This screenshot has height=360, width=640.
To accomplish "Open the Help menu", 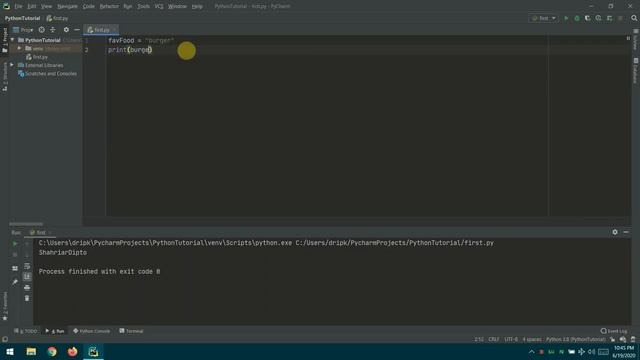I will click(197, 7).
